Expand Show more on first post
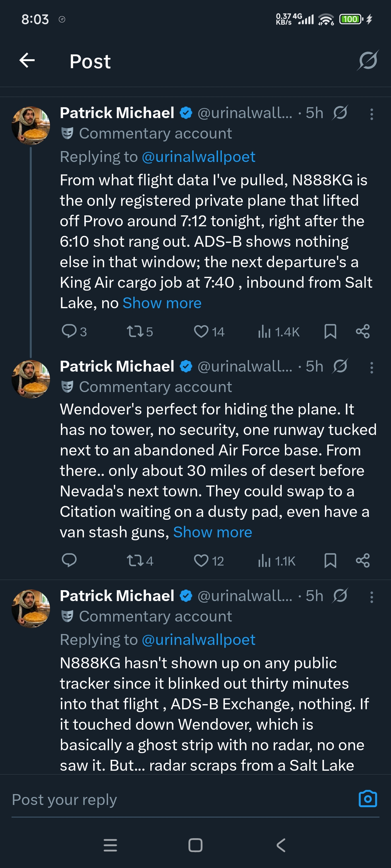This screenshot has height=868, width=391. pos(162,303)
